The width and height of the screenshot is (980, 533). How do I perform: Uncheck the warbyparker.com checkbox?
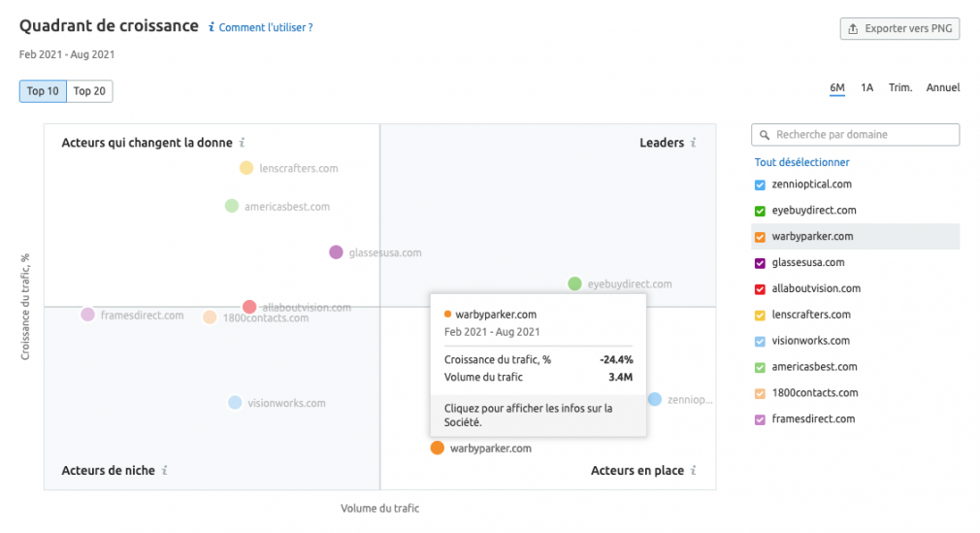760,237
